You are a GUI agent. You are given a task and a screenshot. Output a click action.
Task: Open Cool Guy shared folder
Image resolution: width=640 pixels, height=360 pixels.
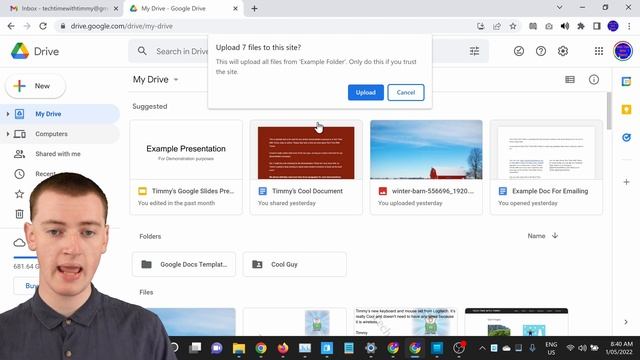pyautogui.click(x=295, y=264)
